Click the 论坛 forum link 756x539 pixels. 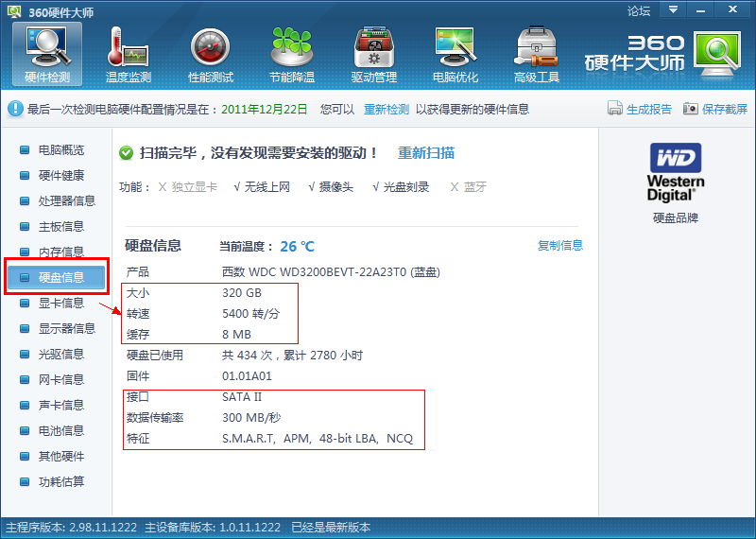click(639, 10)
